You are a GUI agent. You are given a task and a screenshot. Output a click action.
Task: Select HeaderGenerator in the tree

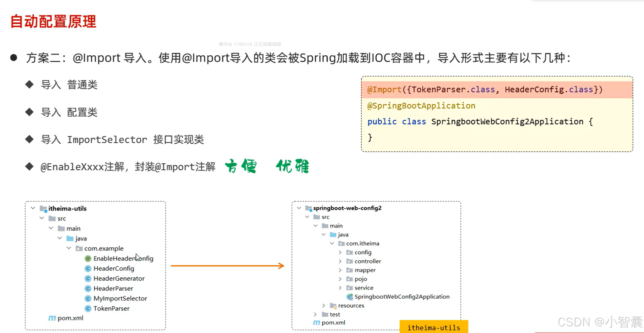pos(119,279)
